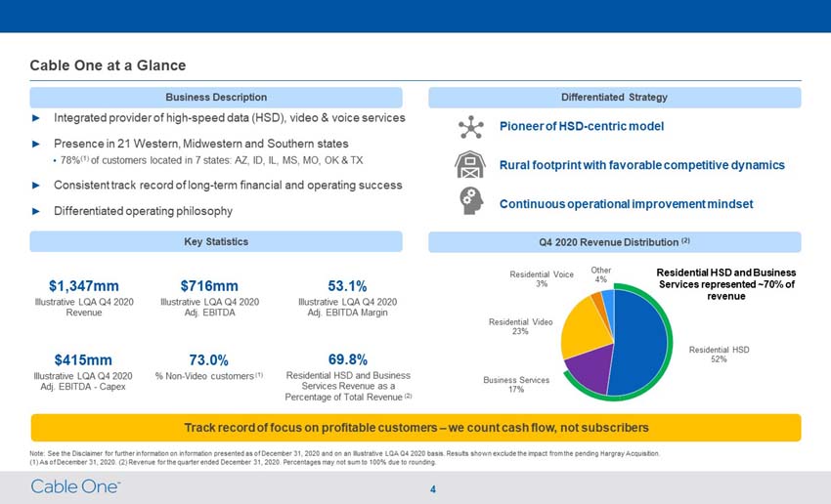The height and width of the screenshot is (504, 831).
Task: Click the barn icon for rural footprint
Action: point(470,165)
